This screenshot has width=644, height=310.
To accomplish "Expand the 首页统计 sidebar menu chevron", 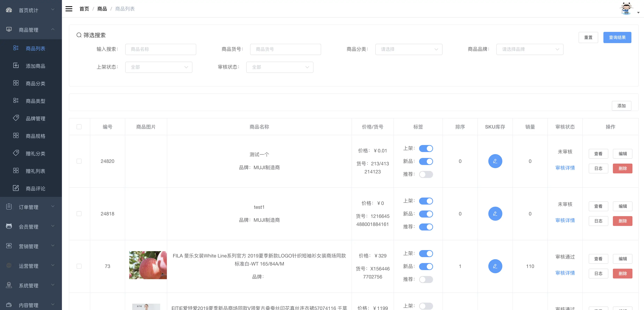I will coord(53,9).
